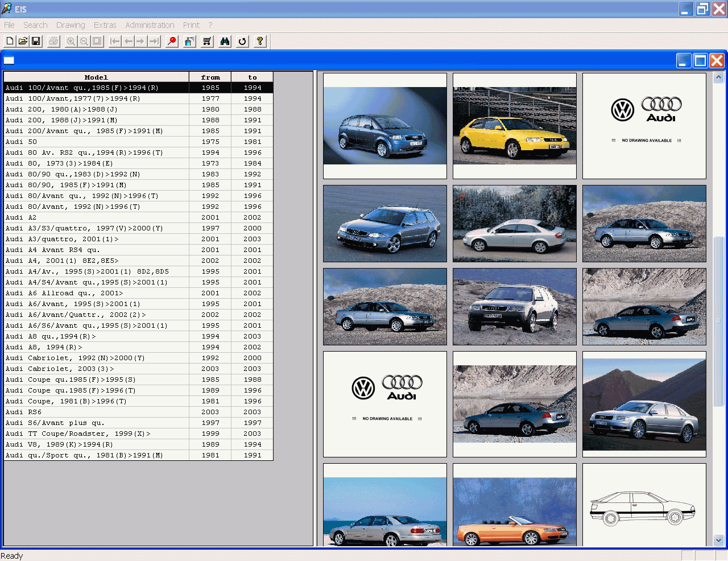Open the shopping cart icon
This screenshot has height=561, width=728.
tap(207, 41)
